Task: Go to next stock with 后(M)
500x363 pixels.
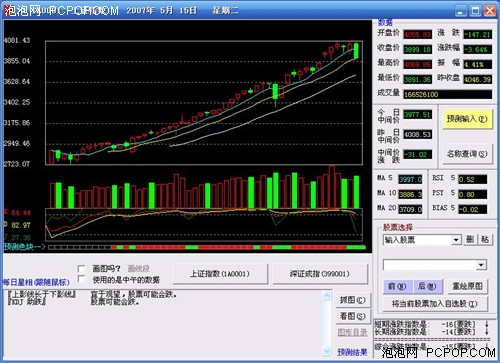Action: pyautogui.click(x=428, y=286)
